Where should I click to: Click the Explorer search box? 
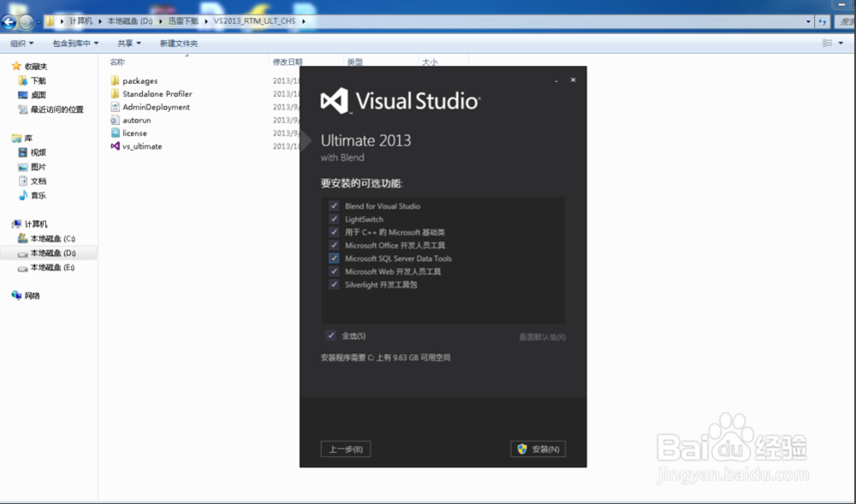coord(845,21)
